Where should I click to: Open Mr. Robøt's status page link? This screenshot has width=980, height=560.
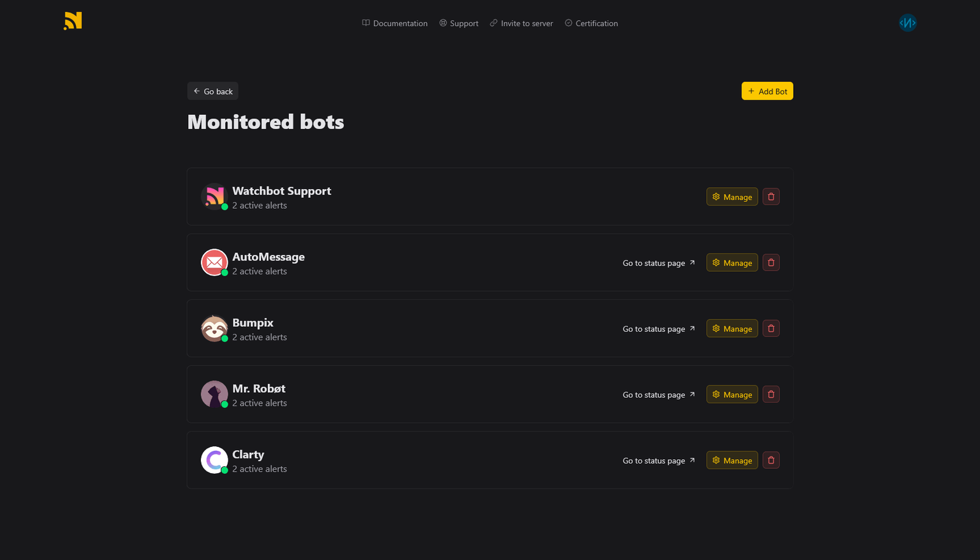(659, 395)
